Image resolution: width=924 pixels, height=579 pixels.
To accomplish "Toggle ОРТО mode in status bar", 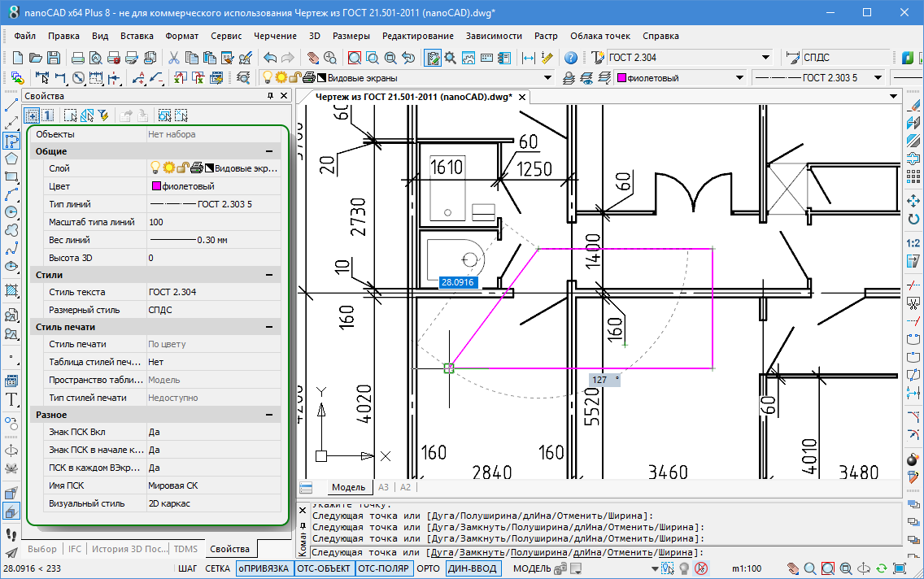I will coord(427,568).
